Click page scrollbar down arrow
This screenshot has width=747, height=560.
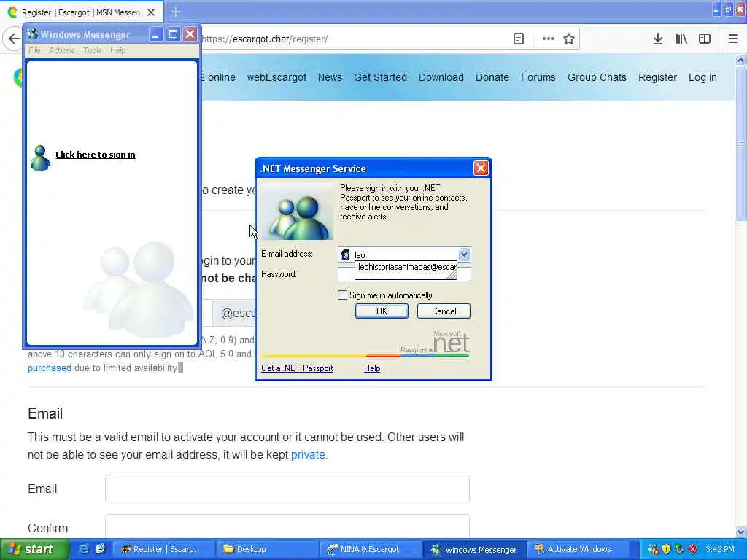point(740,532)
